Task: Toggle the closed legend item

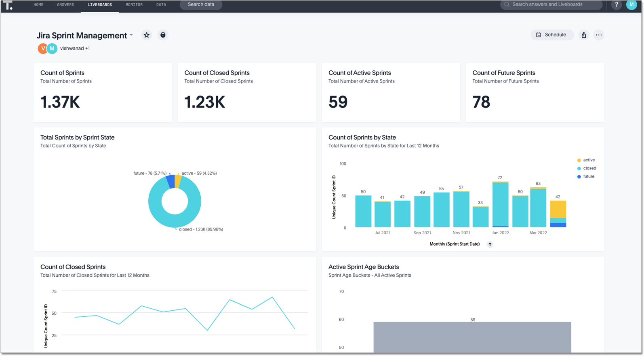Action: [587, 168]
